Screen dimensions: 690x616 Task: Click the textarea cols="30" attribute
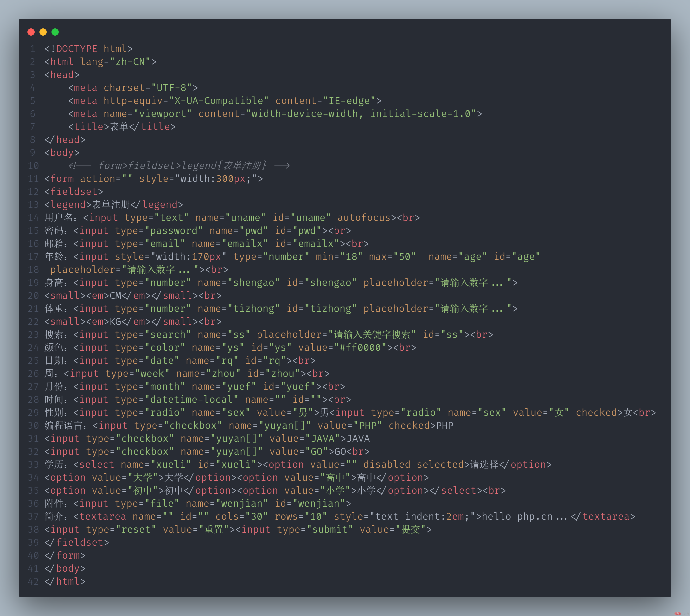[242, 516]
